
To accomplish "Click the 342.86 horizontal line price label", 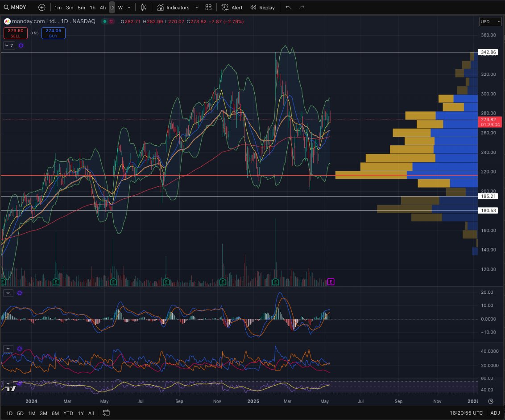I will [488, 52].
